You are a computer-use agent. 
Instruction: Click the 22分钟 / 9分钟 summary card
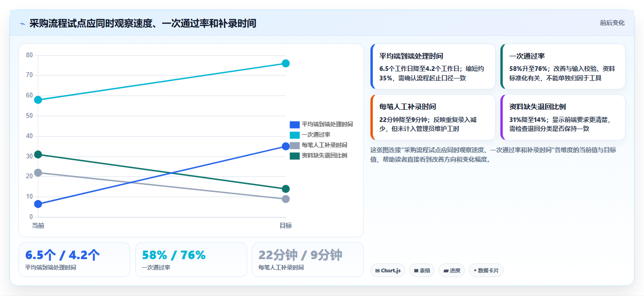tap(308, 260)
